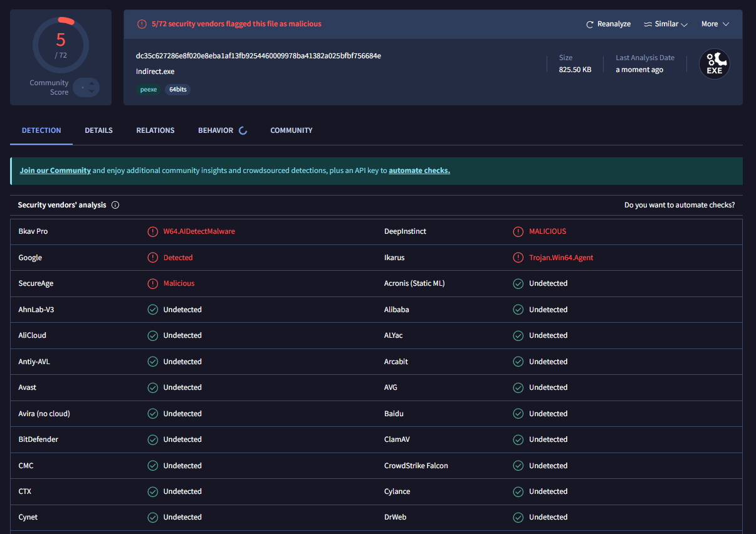756x534 pixels.
Task: Expand the Similar dropdown chevron
Action: pyautogui.click(x=684, y=24)
